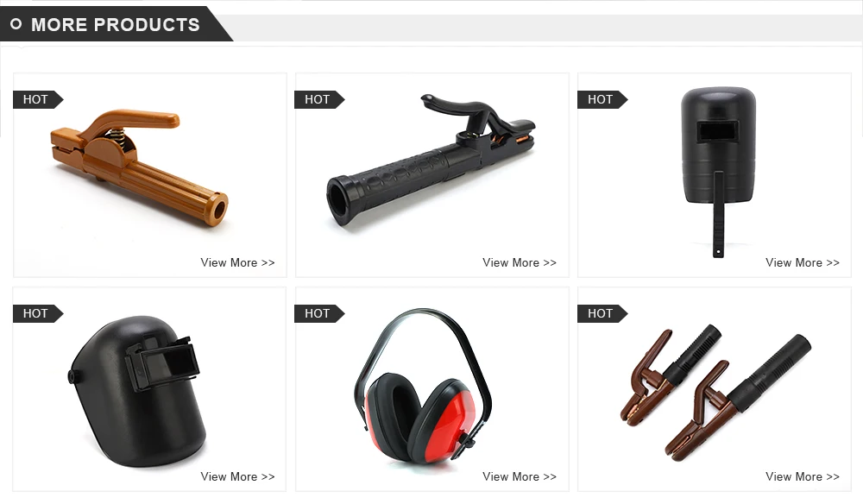The image size is (863, 504).
Task: Click View More under handheld welding shield
Action: click(x=802, y=262)
